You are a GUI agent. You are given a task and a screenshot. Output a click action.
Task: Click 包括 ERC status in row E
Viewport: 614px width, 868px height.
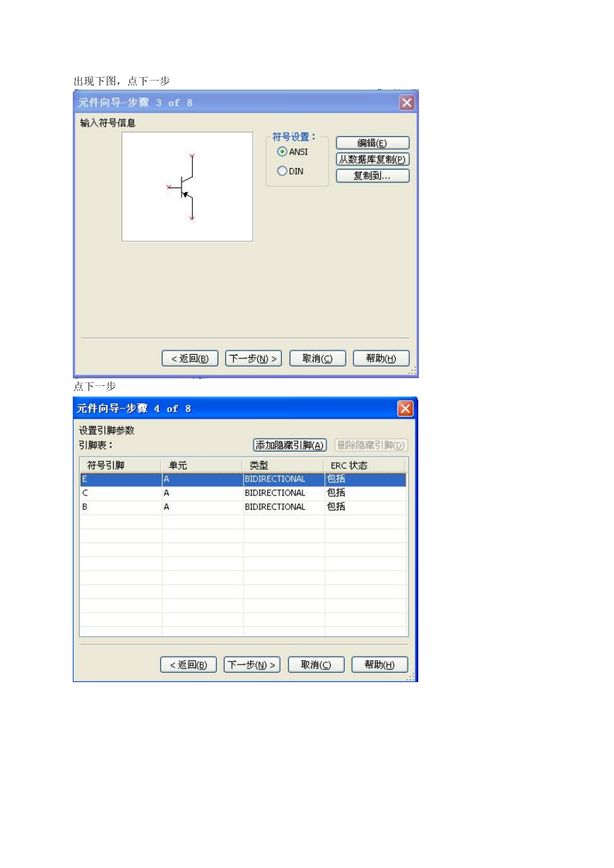click(365, 479)
